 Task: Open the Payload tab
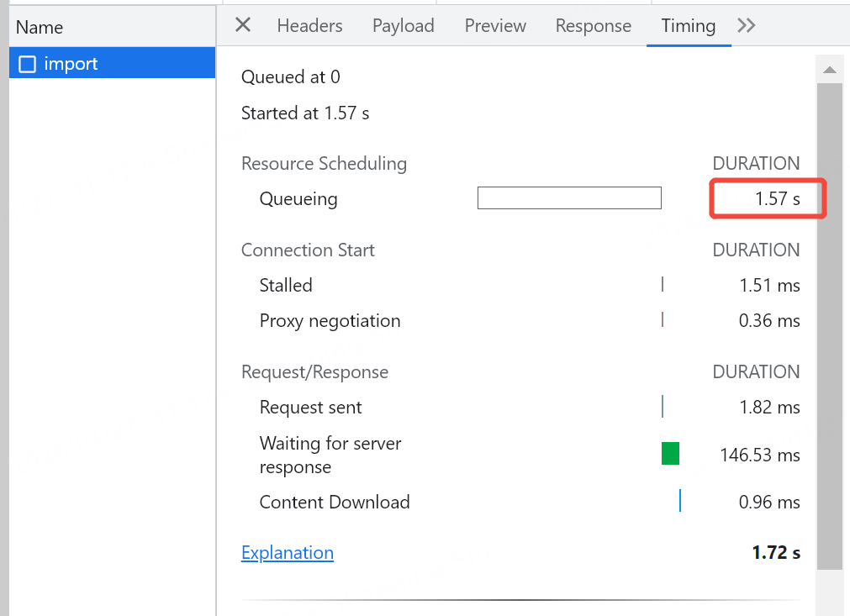(403, 26)
